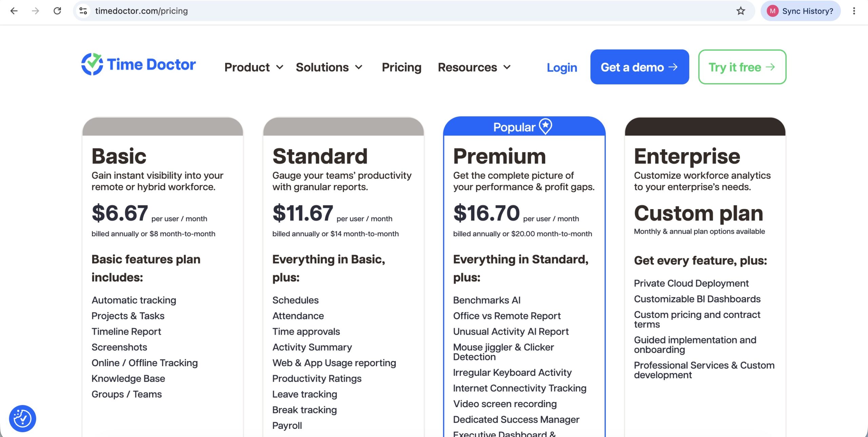Click the Time Doctor logo

pyautogui.click(x=138, y=64)
